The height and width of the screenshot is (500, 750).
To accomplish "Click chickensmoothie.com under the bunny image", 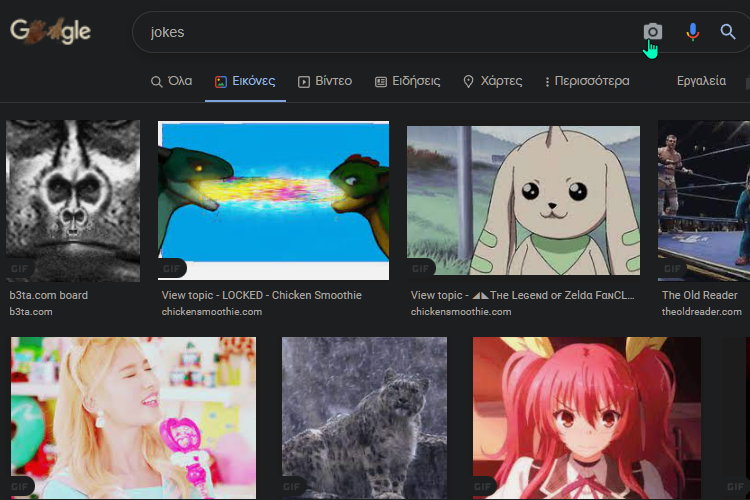I will click(461, 311).
